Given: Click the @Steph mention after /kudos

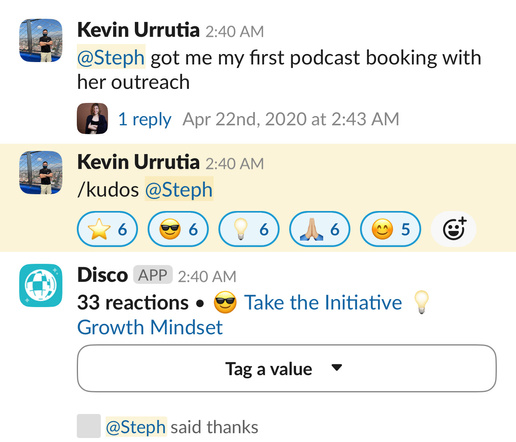Looking at the screenshot, I should click(x=179, y=190).
